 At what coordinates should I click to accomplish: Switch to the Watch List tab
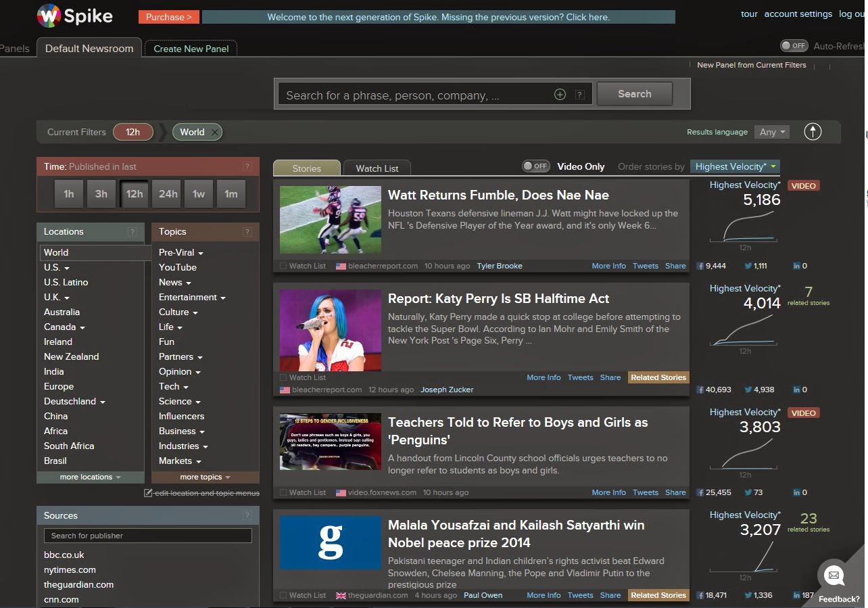[x=377, y=168]
